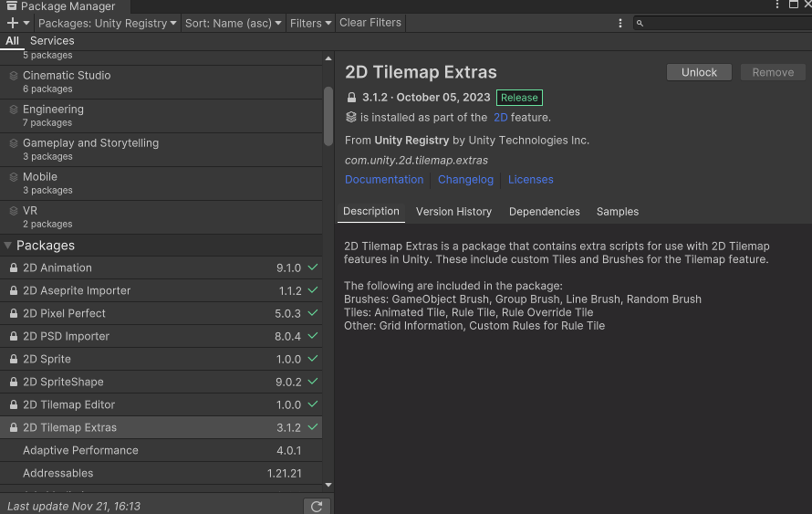
Task: Open the Documentation link
Action: click(384, 180)
